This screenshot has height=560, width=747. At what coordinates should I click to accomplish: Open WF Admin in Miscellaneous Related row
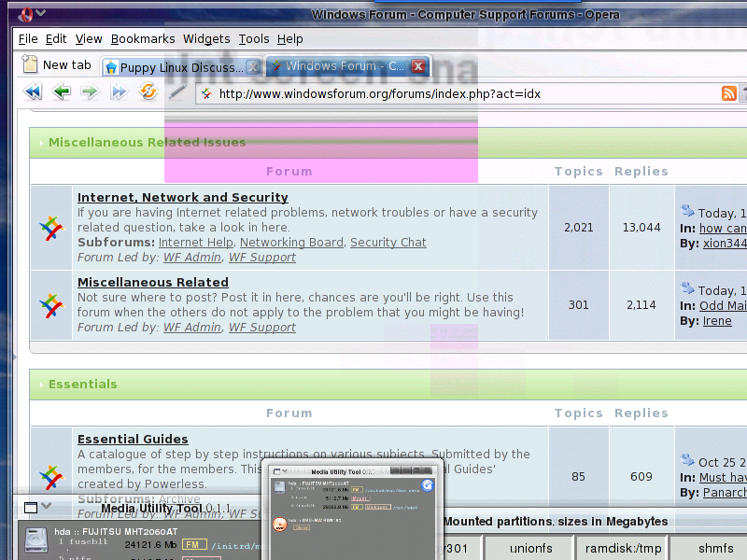coord(192,328)
